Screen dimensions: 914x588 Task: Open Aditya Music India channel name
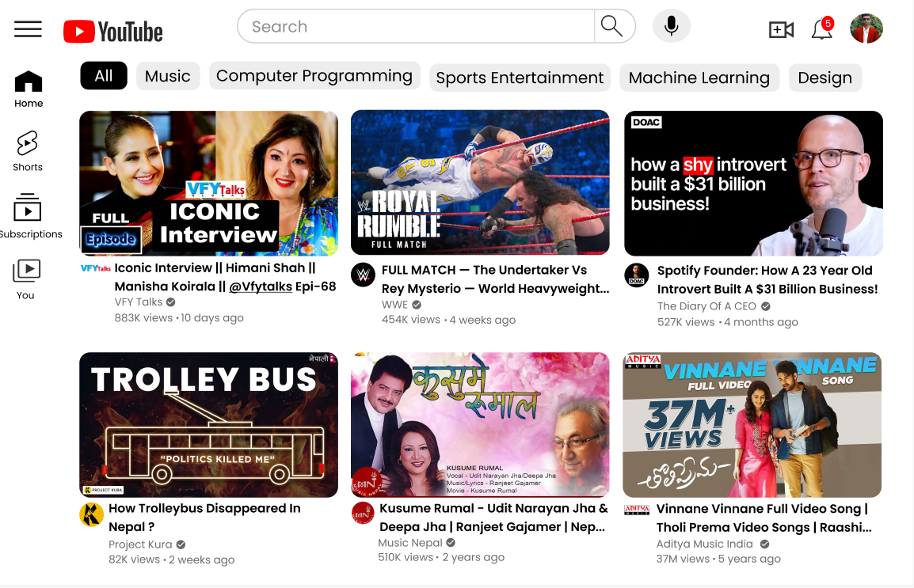[x=705, y=544]
